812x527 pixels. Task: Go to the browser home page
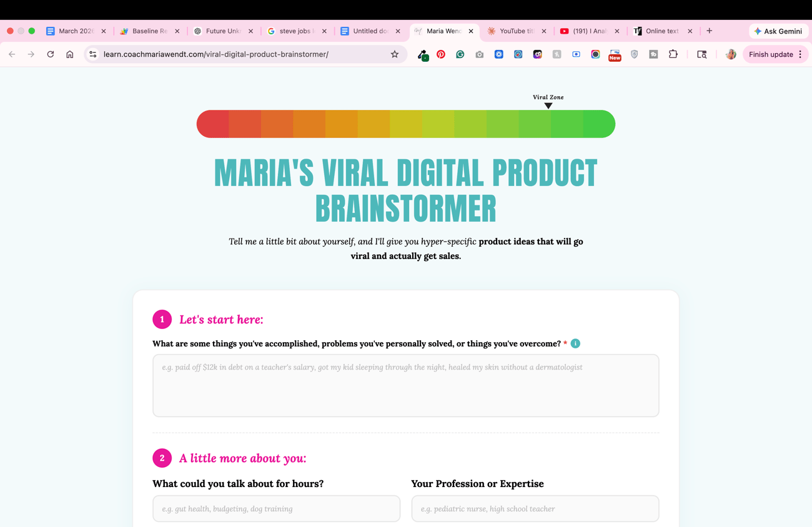pyautogui.click(x=70, y=54)
